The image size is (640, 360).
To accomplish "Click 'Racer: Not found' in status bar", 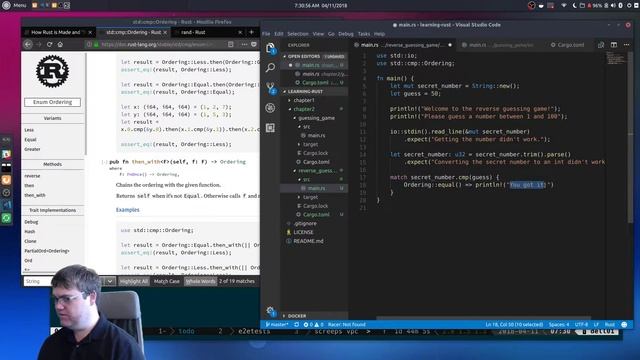I will point(347,324).
